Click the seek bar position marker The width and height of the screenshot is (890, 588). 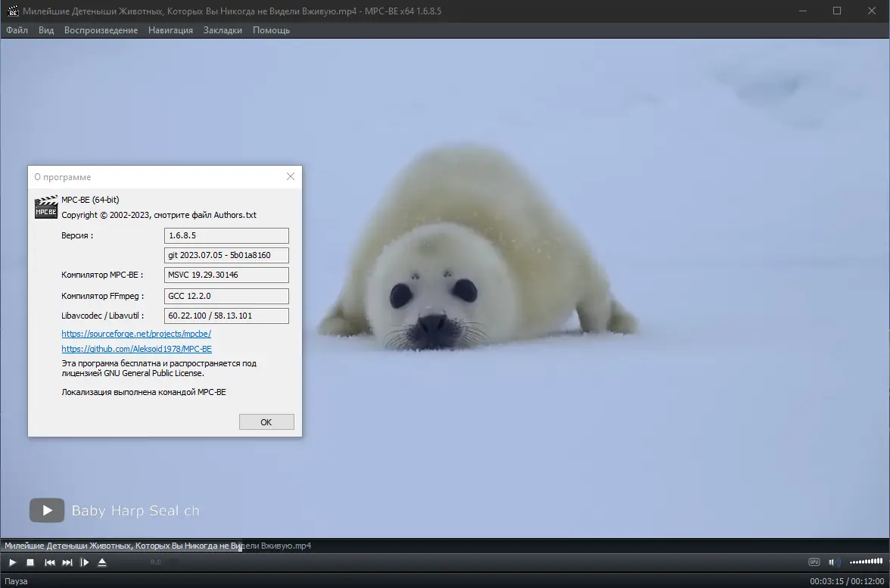[x=241, y=546]
